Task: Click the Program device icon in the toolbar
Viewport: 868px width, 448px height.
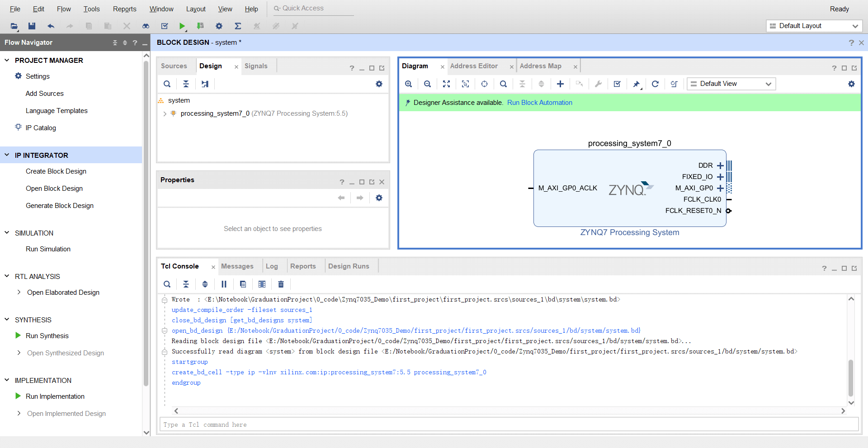Action: coord(200,26)
